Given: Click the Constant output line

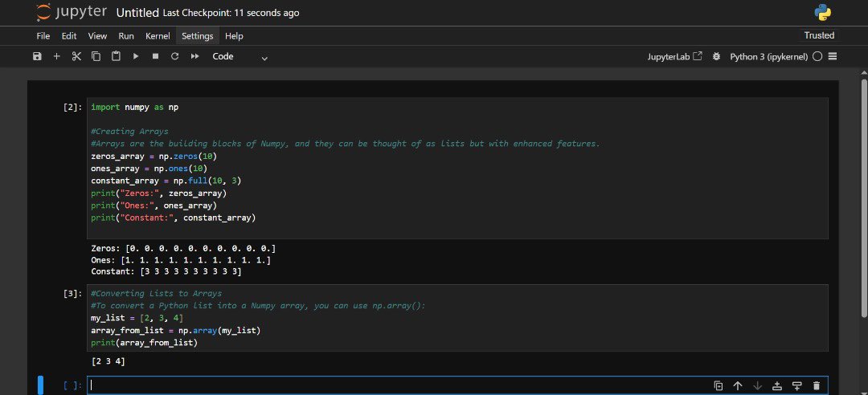Looking at the screenshot, I should [x=166, y=271].
